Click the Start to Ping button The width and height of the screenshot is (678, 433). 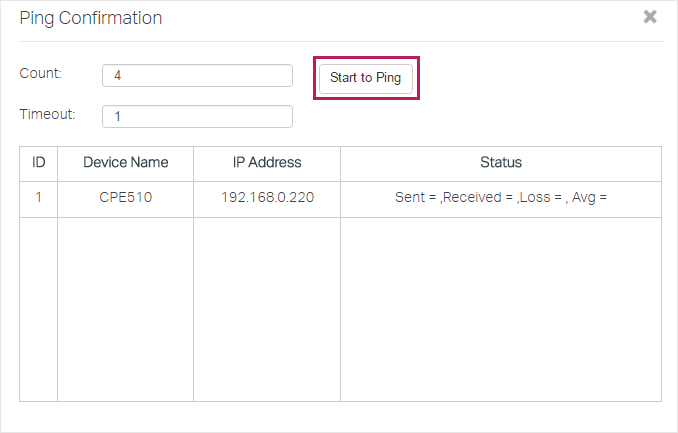(366, 78)
